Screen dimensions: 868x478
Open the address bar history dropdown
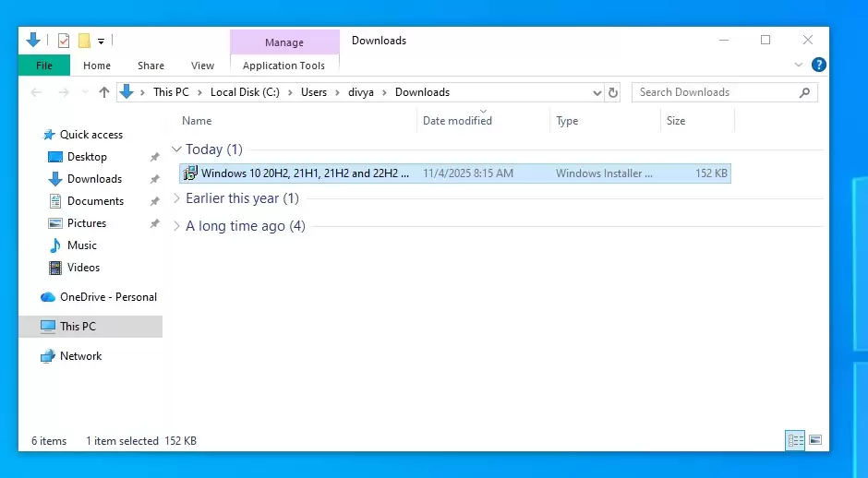(597, 93)
